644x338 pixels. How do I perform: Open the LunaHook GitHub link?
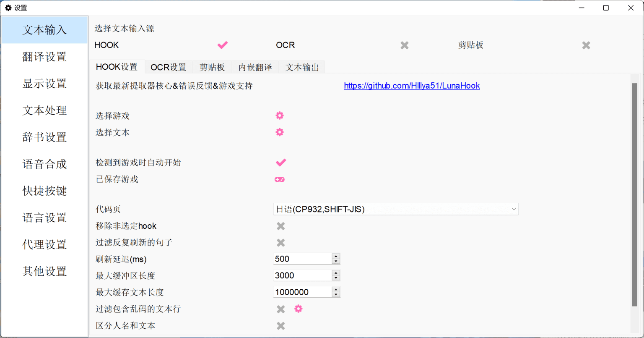[x=412, y=86]
